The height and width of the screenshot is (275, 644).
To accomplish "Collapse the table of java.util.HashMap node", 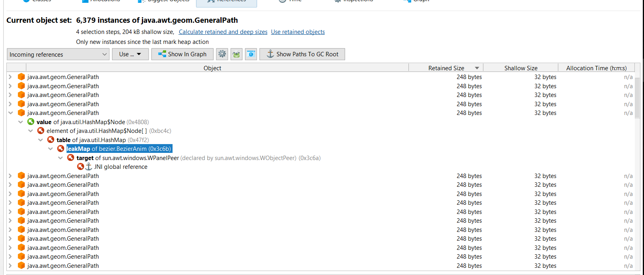I will click(40, 140).
